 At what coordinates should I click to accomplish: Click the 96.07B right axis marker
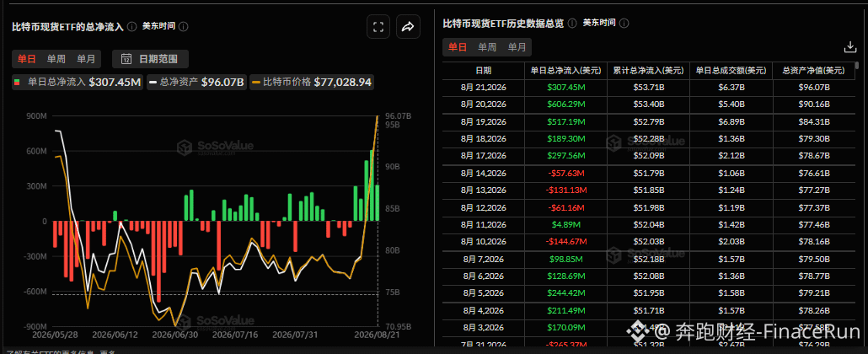(x=398, y=116)
